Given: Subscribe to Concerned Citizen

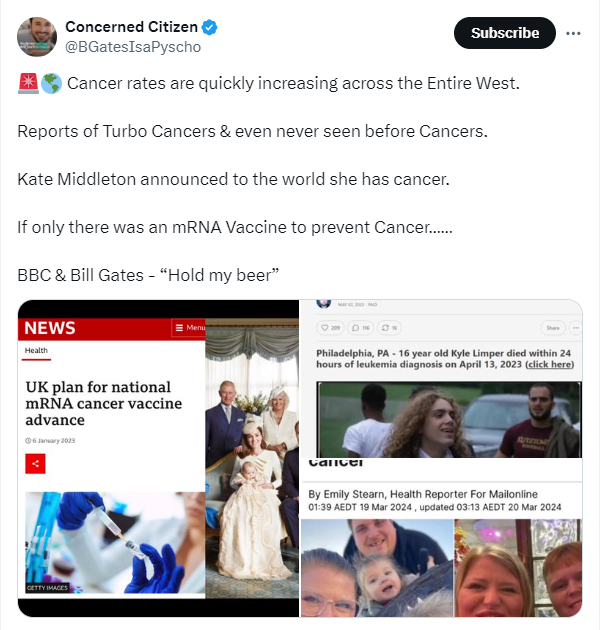Looking at the screenshot, I should tap(505, 33).
